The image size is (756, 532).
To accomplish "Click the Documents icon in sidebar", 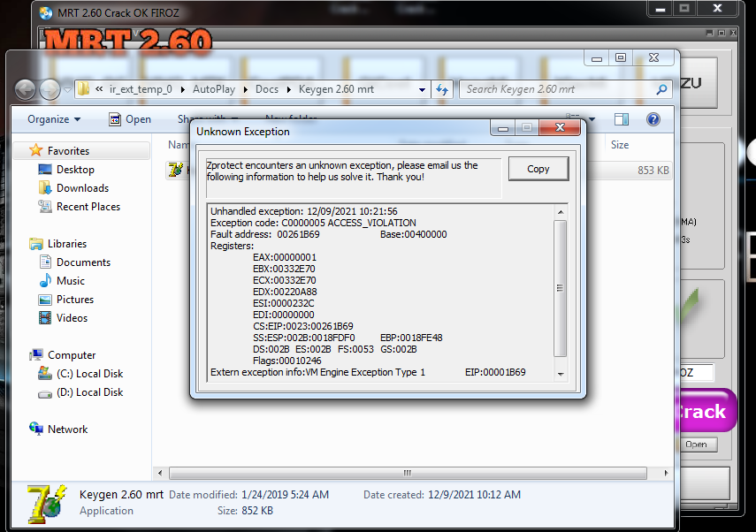I will coord(45,262).
